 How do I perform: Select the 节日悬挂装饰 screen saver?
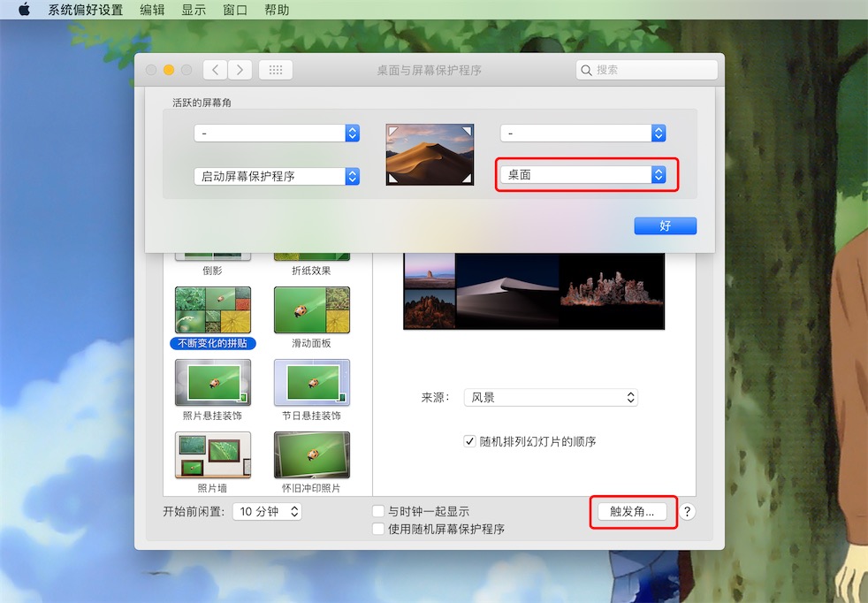click(312, 391)
